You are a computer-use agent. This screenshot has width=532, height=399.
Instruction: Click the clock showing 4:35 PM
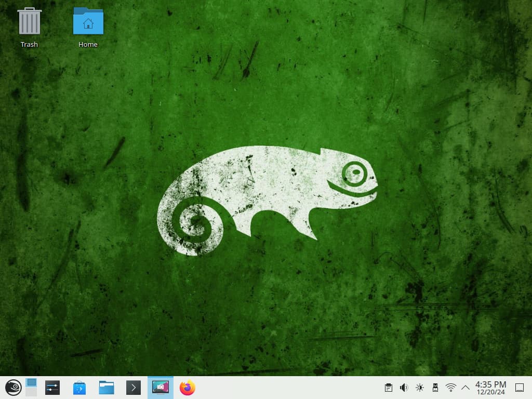[x=490, y=388]
